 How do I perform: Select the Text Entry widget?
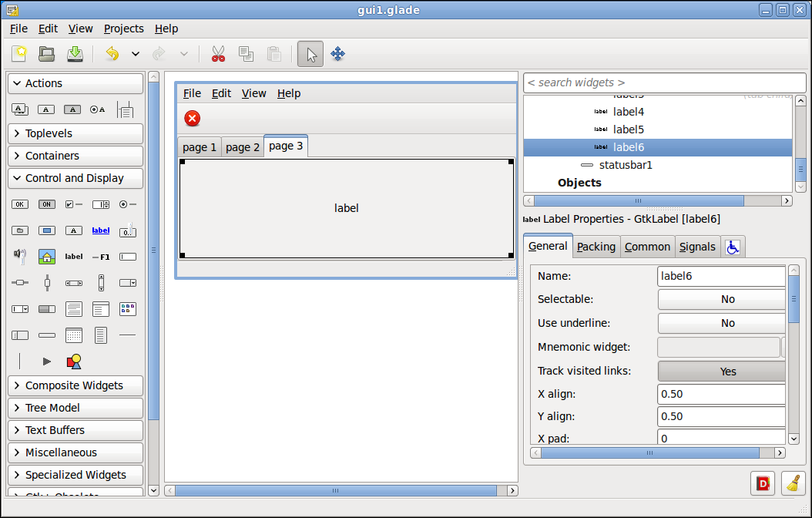point(127,257)
